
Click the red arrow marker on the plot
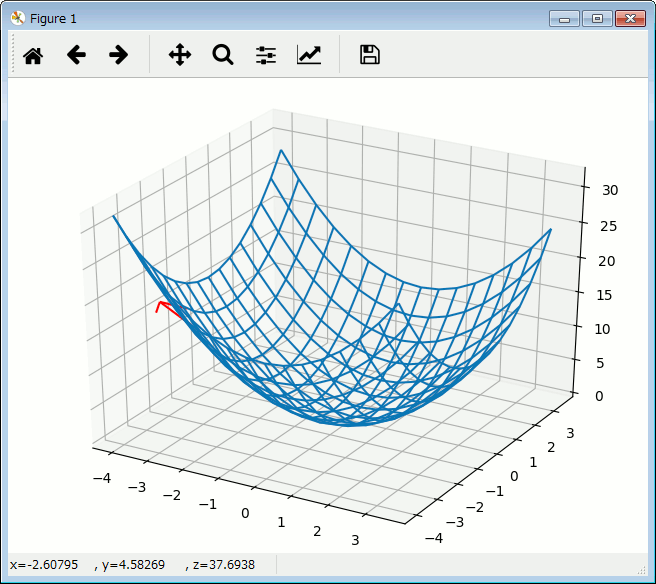[163, 307]
